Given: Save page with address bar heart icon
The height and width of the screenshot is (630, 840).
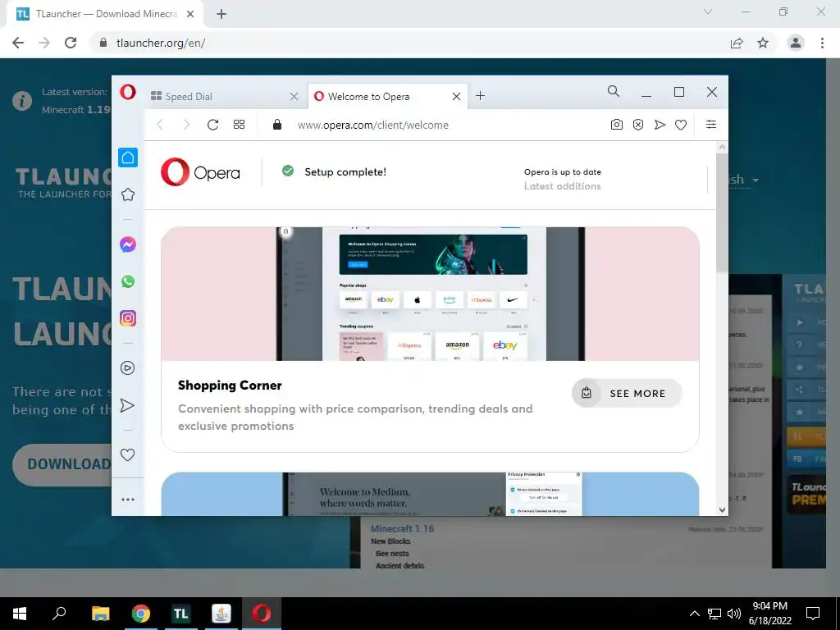Looking at the screenshot, I should (681, 125).
